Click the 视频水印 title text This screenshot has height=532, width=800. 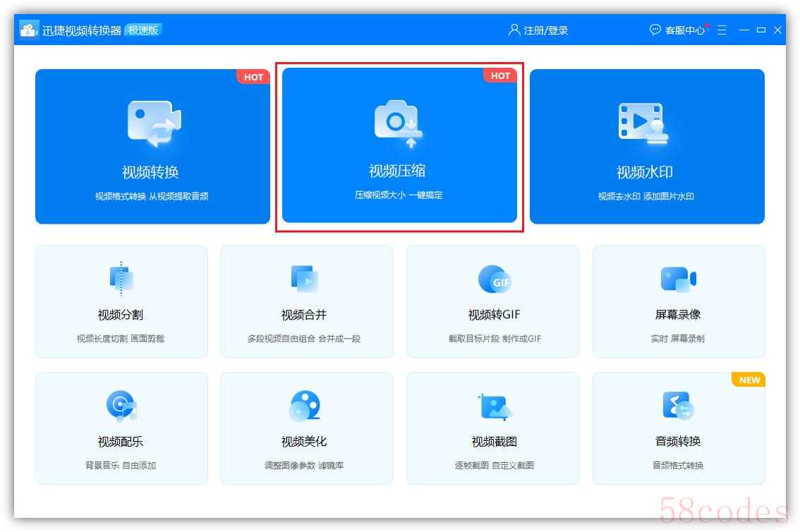644,172
